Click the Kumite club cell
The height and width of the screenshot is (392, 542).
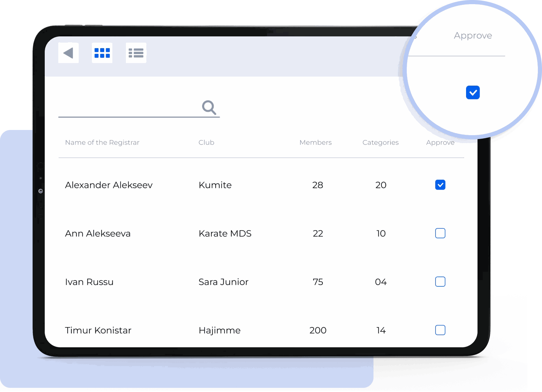pos(215,185)
